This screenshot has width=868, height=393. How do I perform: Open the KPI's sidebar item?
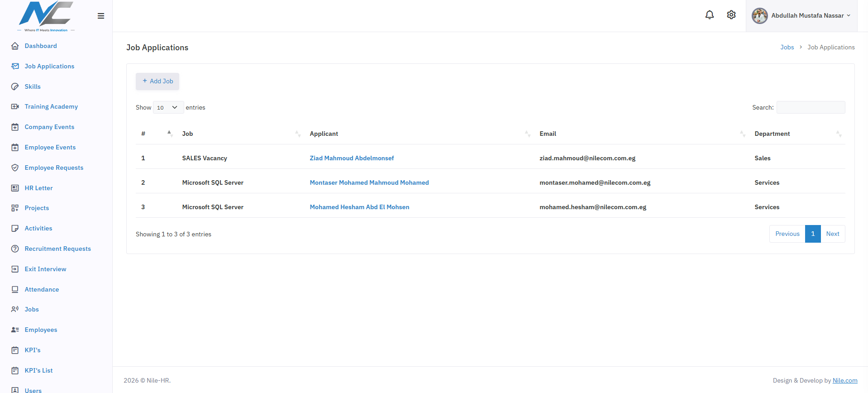[x=33, y=350]
